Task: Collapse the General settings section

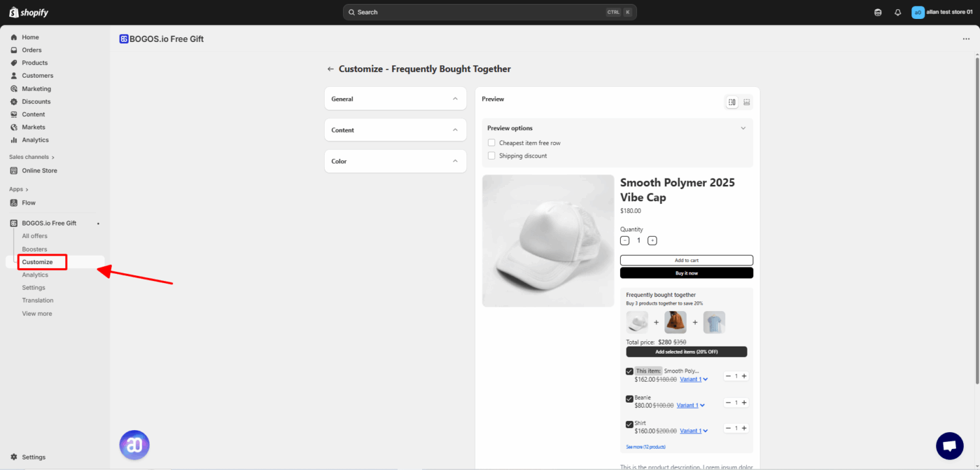Action: (x=455, y=98)
